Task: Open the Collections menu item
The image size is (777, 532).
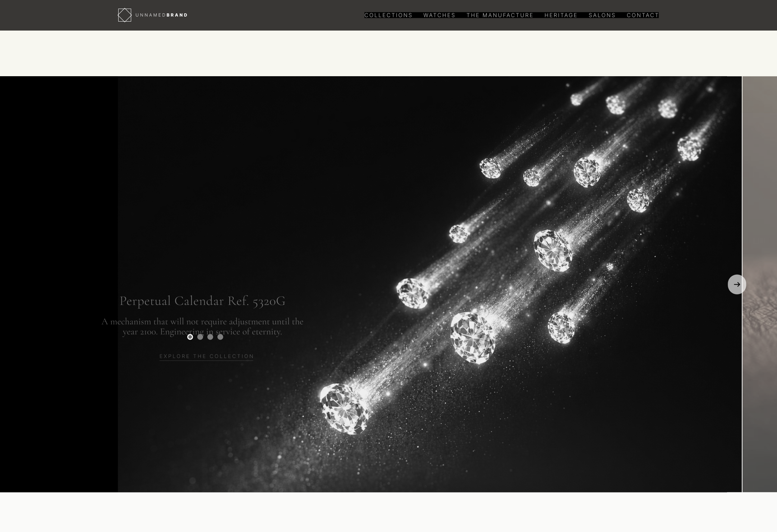Action: (x=388, y=15)
